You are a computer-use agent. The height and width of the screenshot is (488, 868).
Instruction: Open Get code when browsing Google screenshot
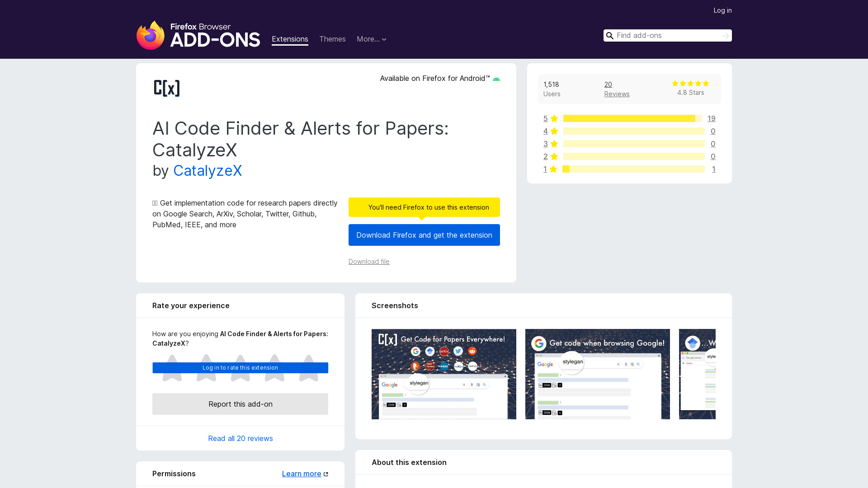(598, 374)
